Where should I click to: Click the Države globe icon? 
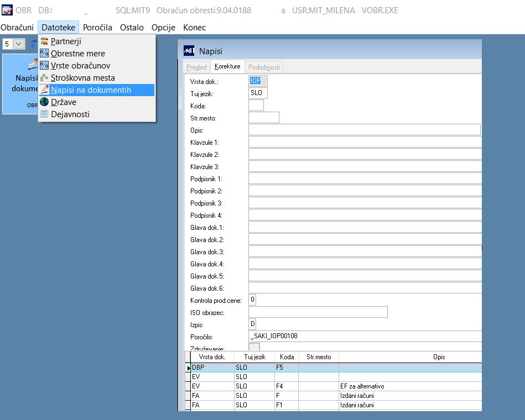click(44, 102)
